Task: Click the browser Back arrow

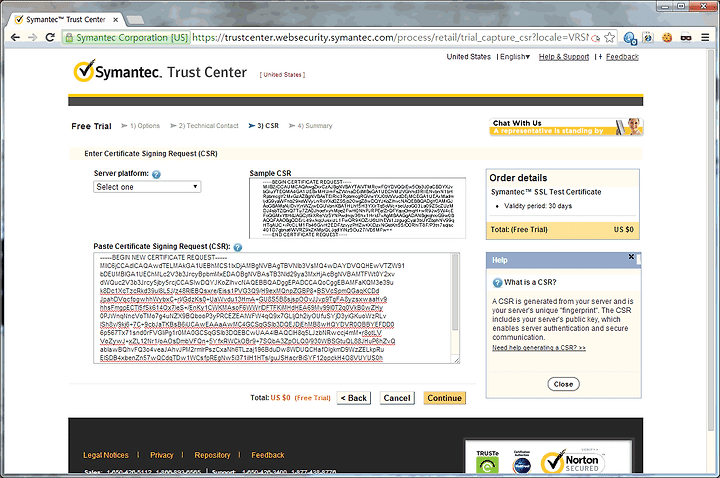Action: (x=15, y=38)
